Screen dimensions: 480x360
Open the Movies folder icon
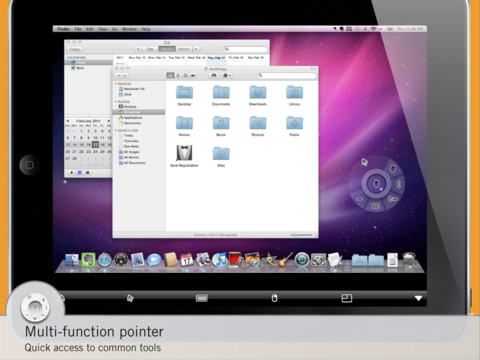[184, 126]
